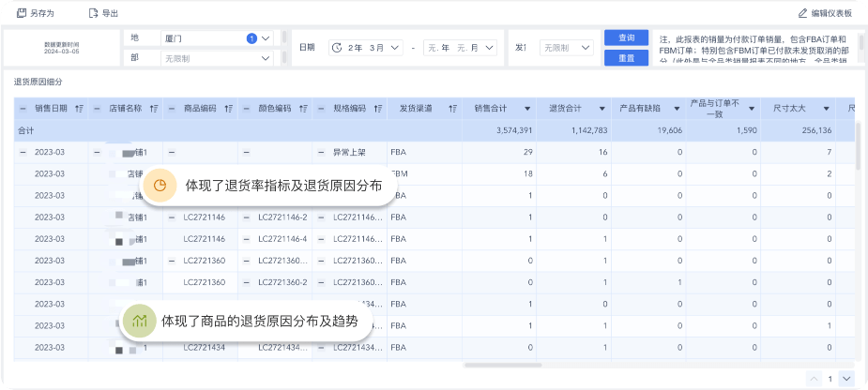This screenshot has width=868, height=390.
Task: Click the 另存为 save-as icon
Action: pos(21,13)
